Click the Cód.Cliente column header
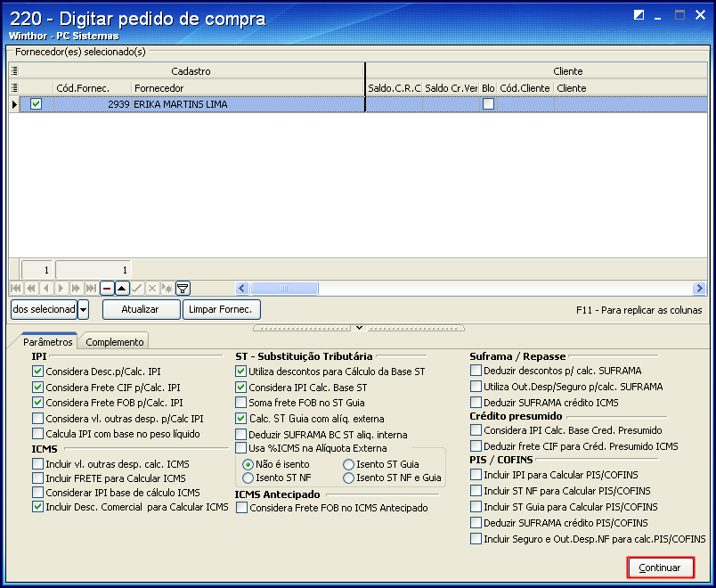The image size is (716, 588). tap(525, 87)
